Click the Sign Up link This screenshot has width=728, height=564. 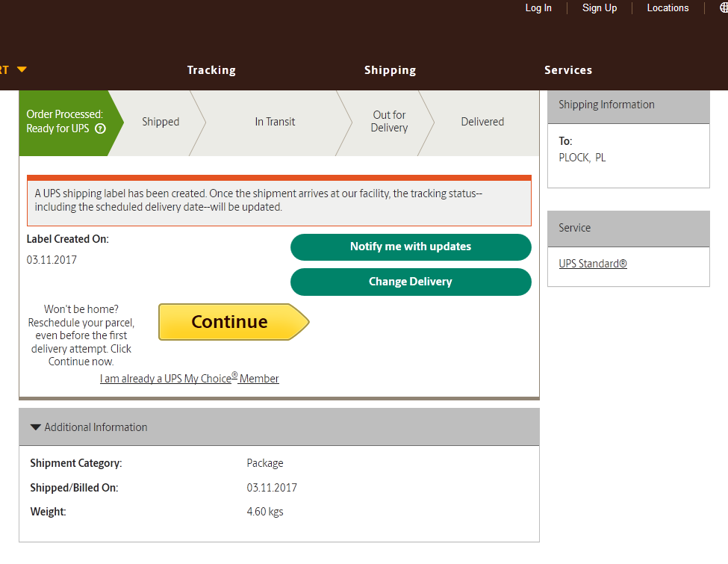[x=600, y=8]
